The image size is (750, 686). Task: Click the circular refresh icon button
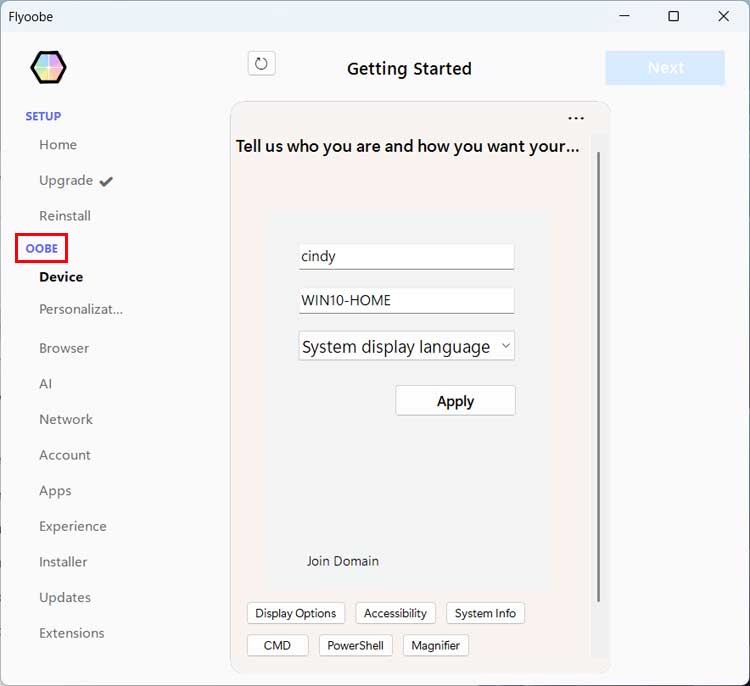coord(261,64)
